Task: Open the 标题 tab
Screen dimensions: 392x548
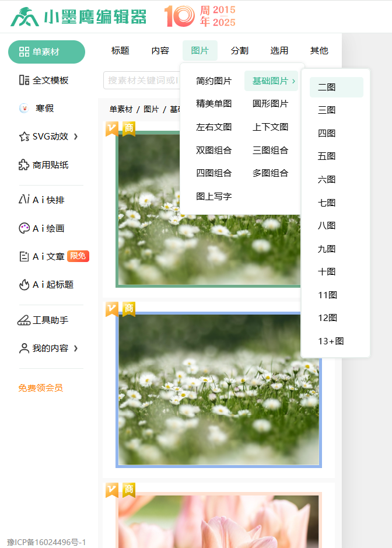Action: (x=121, y=51)
